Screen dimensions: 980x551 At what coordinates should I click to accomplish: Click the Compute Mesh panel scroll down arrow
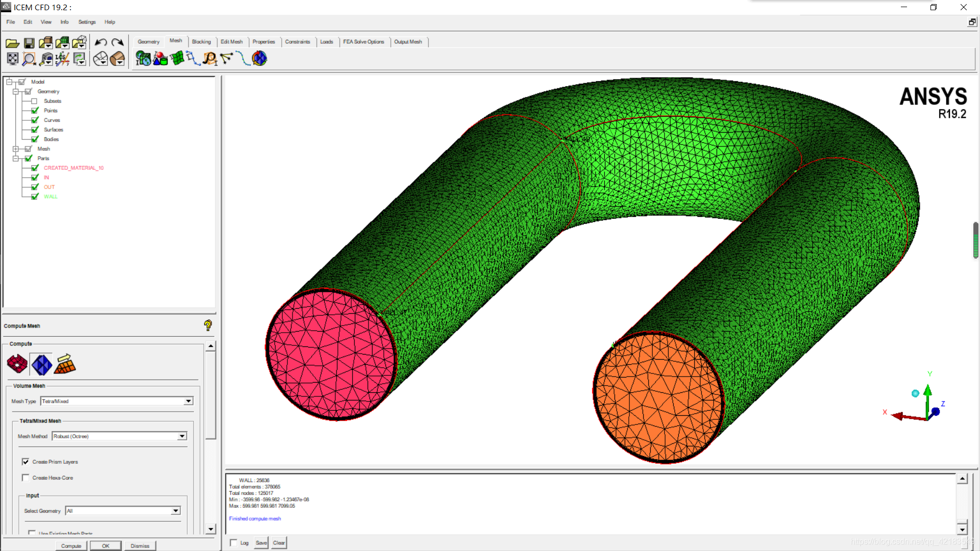click(211, 529)
